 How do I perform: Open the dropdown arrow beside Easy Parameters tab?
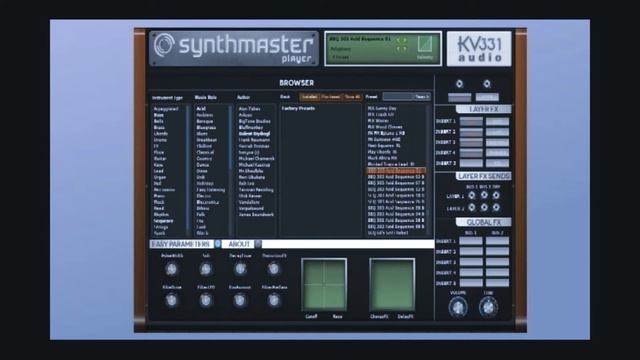(218, 244)
